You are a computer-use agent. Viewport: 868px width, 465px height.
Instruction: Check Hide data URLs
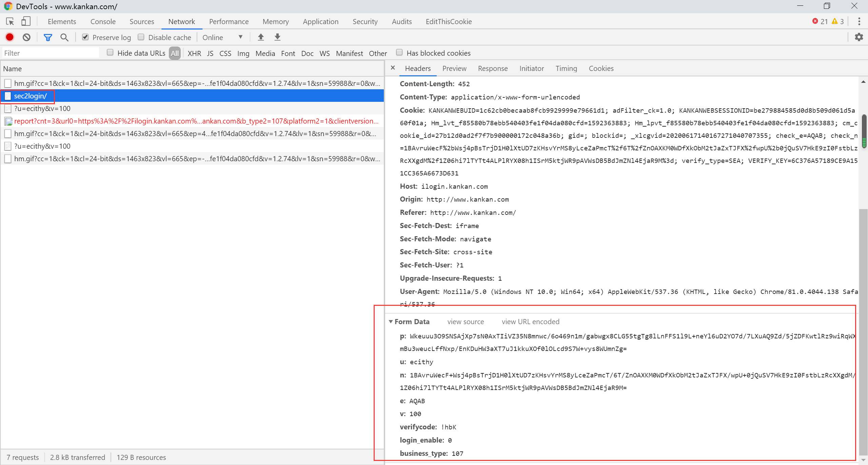110,53
